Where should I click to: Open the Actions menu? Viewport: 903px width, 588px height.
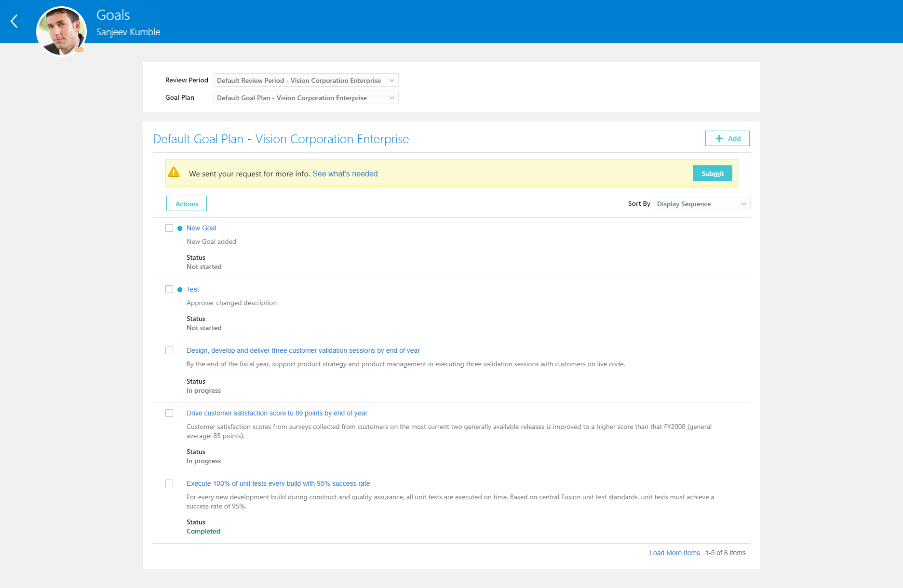[186, 203]
